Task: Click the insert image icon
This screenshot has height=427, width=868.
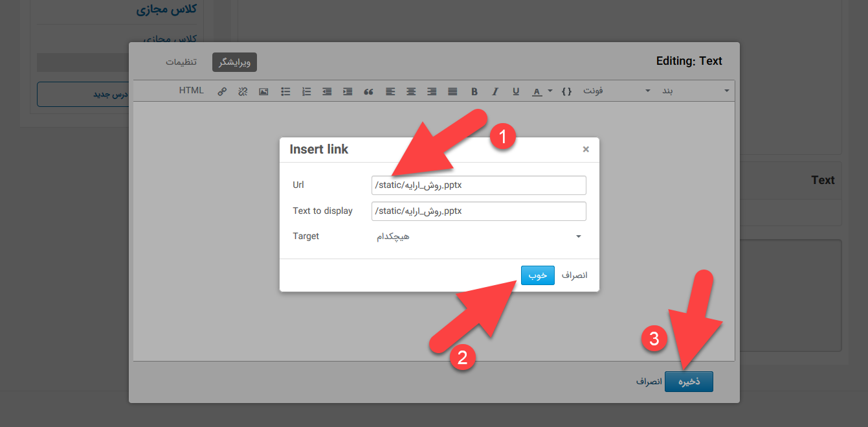Action: (263, 91)
